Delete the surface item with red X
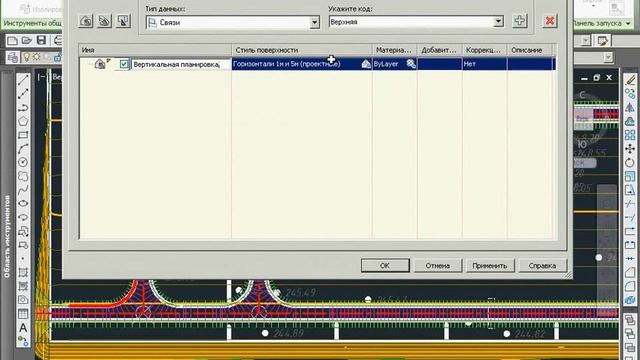Image resolution: width=640 pixels, height=360 pixels. [x=550, y=21]
